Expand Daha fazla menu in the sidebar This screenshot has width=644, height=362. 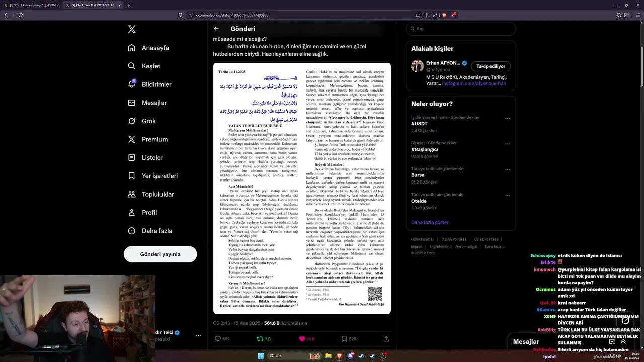(x=150, y=231)
